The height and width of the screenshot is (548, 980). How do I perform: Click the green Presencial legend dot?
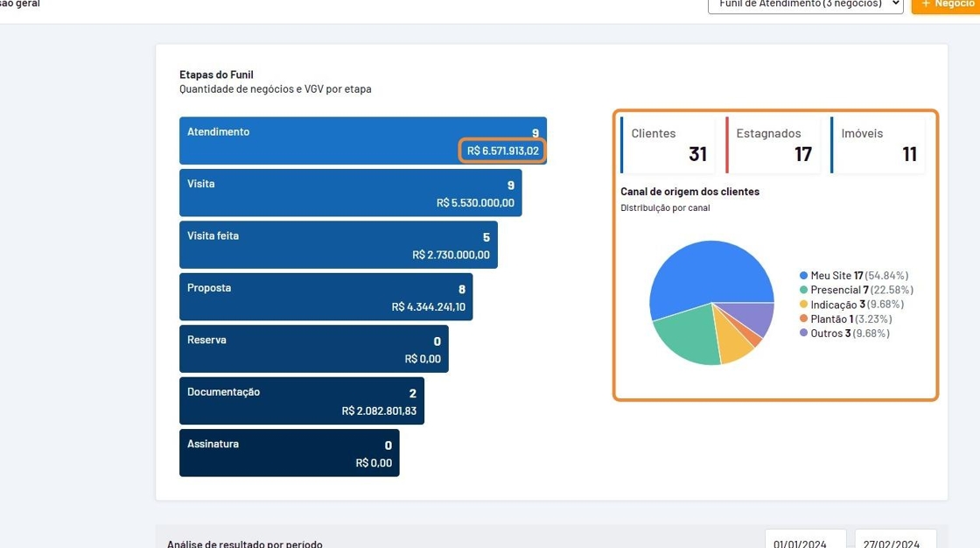point(803,290)
